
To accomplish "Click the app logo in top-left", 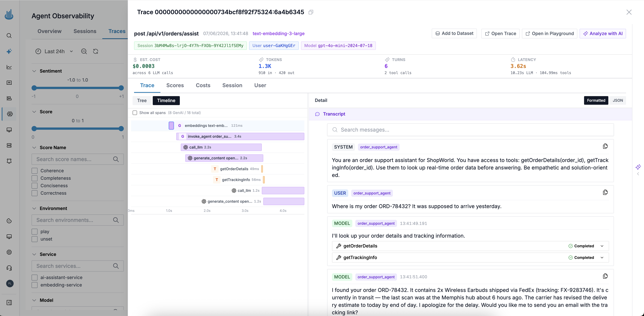I will point(9,15).
